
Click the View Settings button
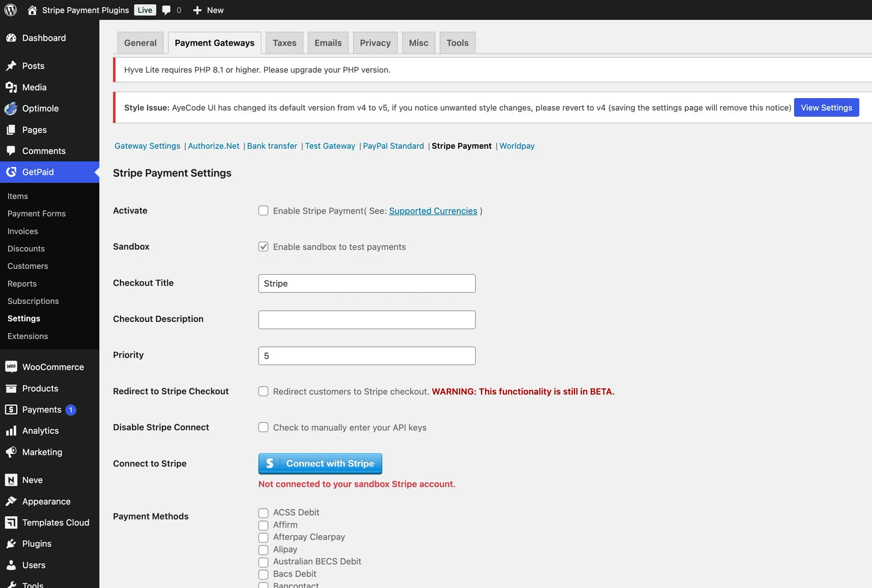[826, 107]
